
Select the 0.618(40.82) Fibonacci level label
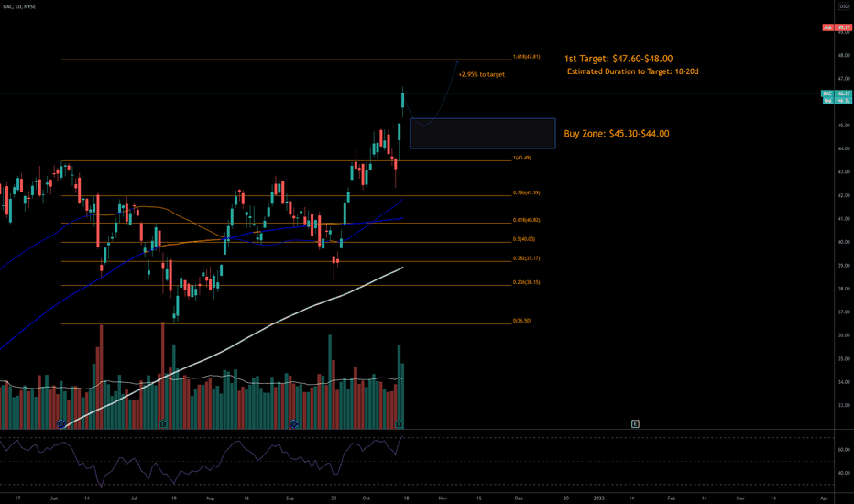click(x=527, y=220)
